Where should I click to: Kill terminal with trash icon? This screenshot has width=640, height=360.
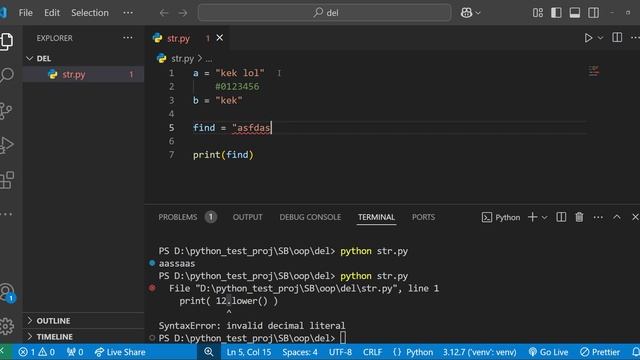point(579,217)
